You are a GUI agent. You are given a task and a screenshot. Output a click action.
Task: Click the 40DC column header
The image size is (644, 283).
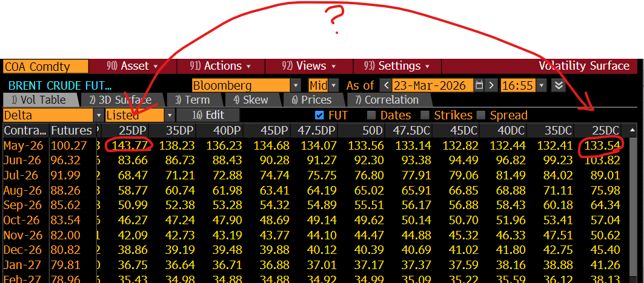pyautogui.click(x=503, y=131)
